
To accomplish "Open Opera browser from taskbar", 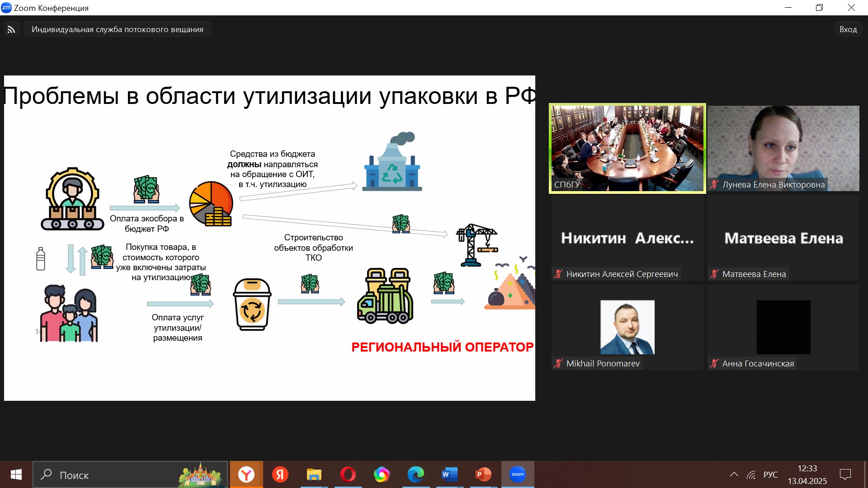I will [x=348, y=474].
